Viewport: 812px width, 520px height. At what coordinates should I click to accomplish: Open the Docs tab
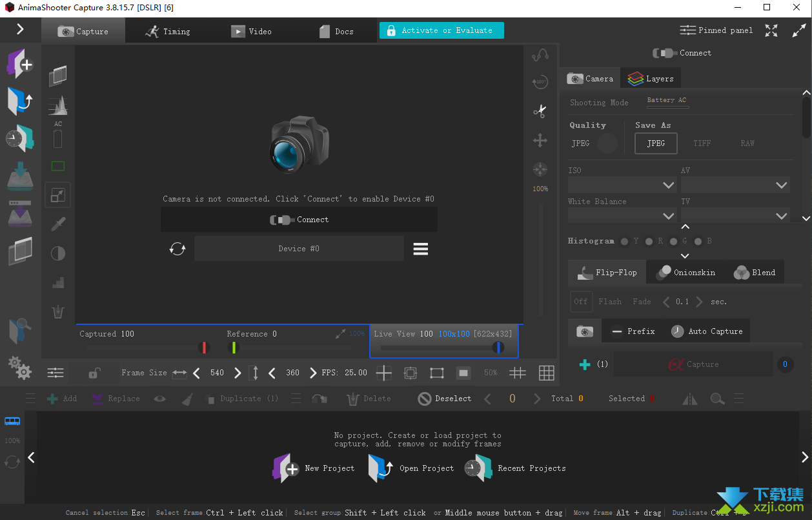point(336,31)
